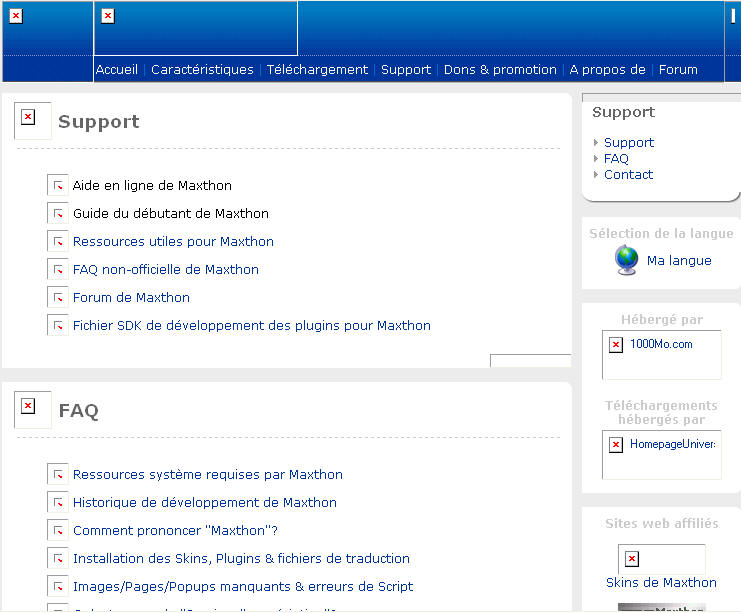Click the arrow bullet before sidebar Support link
741x613 pixels.
[x=596, y=142]
